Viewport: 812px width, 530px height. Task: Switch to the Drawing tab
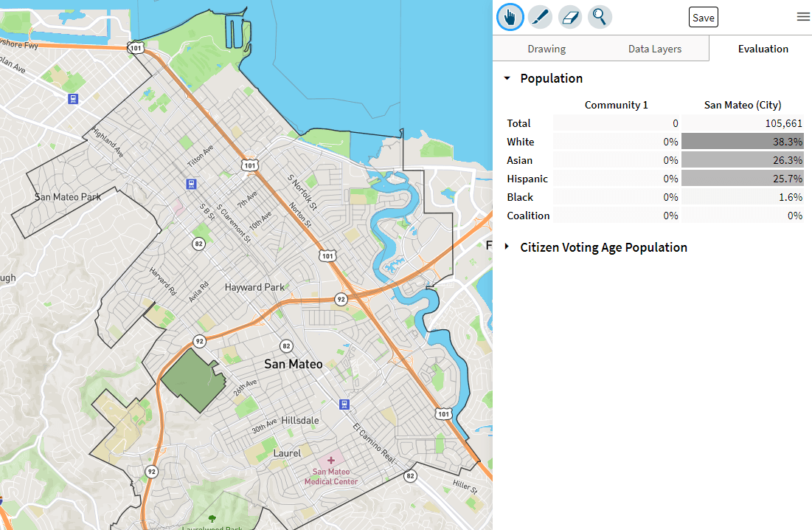tap(546, 48)
